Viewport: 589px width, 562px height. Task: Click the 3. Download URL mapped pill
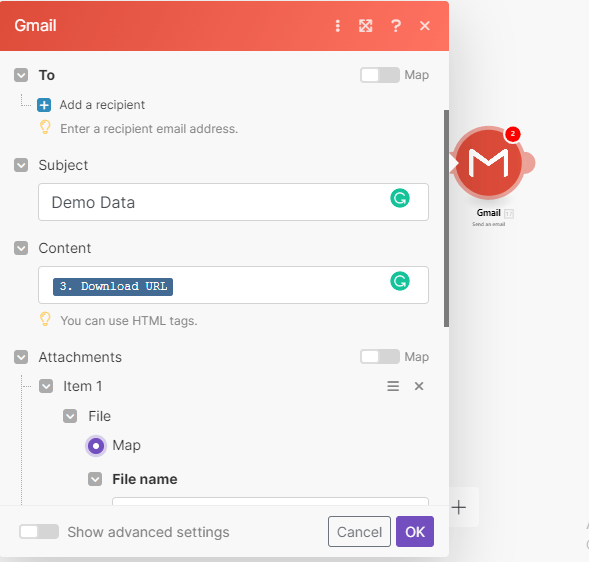[x=113, y=287]
